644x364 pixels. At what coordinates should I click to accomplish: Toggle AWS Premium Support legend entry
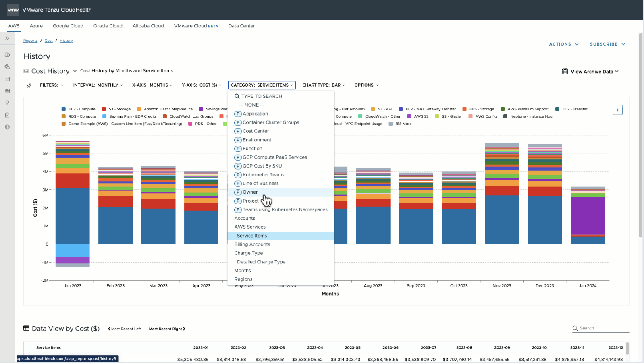525,109
